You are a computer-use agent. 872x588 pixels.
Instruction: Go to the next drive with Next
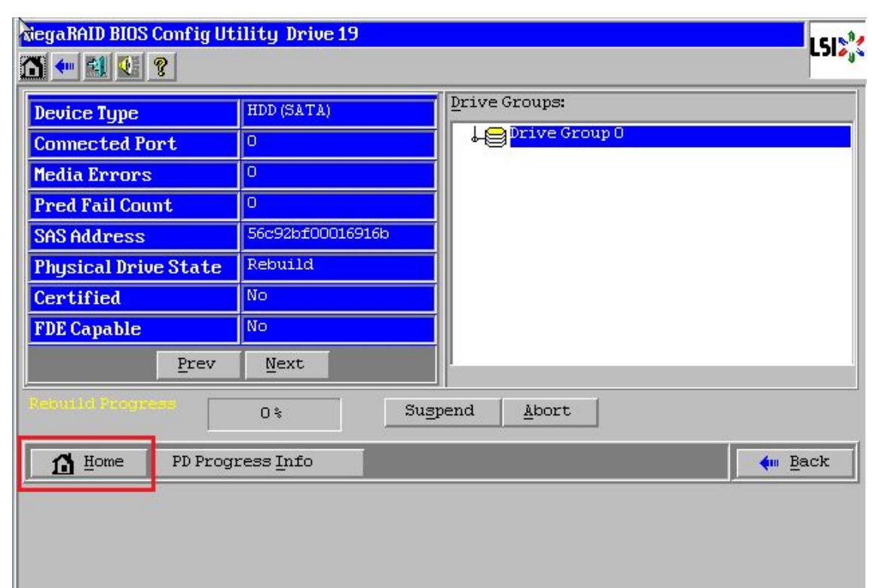tap(286, 364)
